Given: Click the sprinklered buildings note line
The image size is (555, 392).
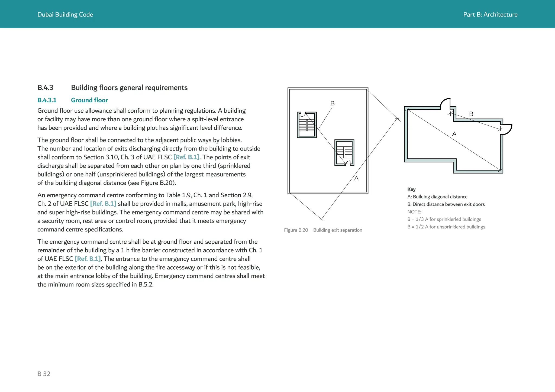Looking at the screenshot, I should 444,219.
